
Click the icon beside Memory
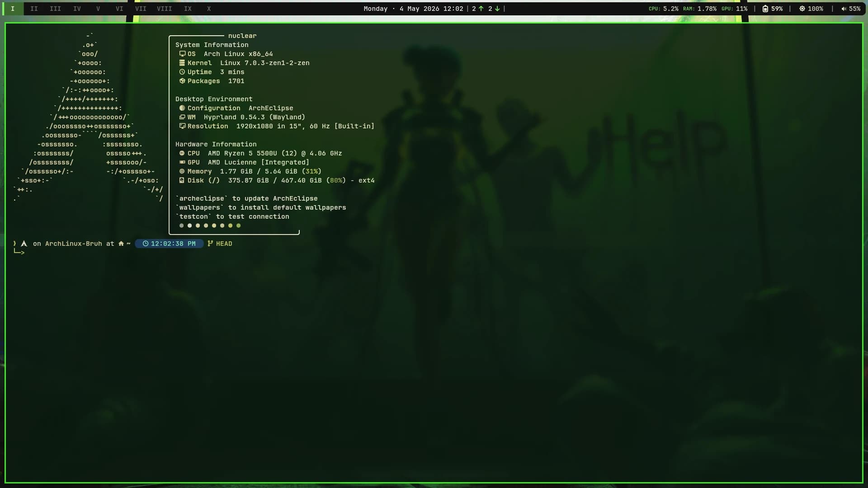pyautogui.click(x=182, y=171)
